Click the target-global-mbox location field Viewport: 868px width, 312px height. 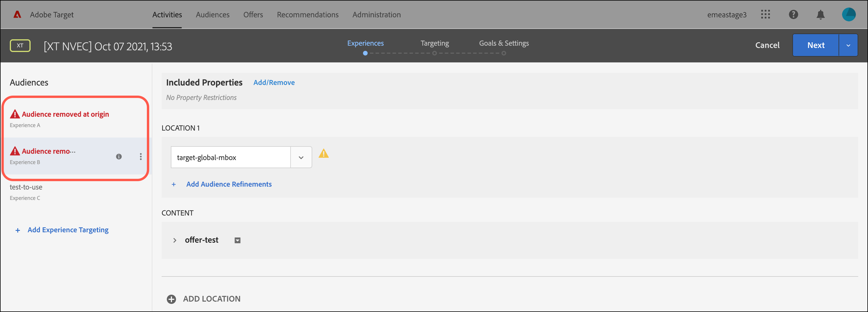(231, 157)
